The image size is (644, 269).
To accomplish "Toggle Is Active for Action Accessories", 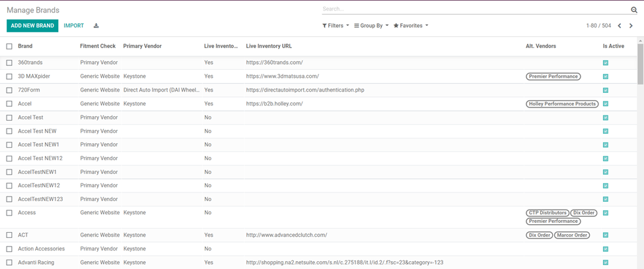I will pyautogui.click(x=606, y=249).
